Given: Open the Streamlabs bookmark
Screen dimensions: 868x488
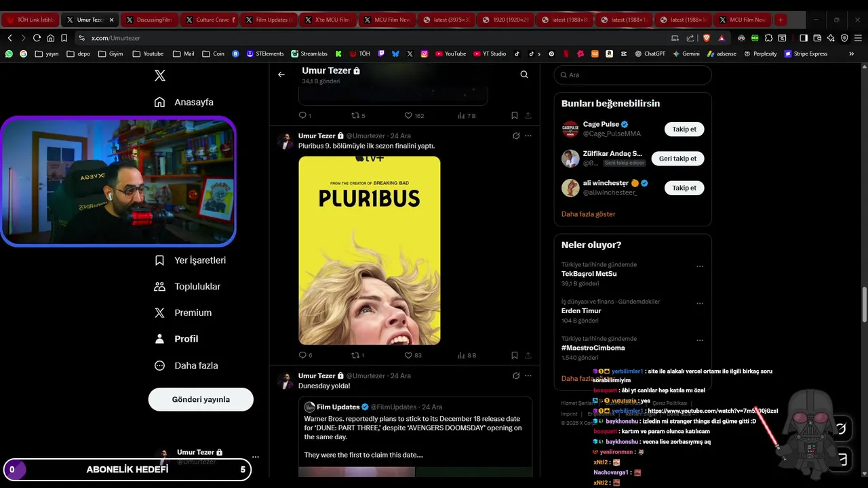Looking at the screenshot, I should [309, 54].
